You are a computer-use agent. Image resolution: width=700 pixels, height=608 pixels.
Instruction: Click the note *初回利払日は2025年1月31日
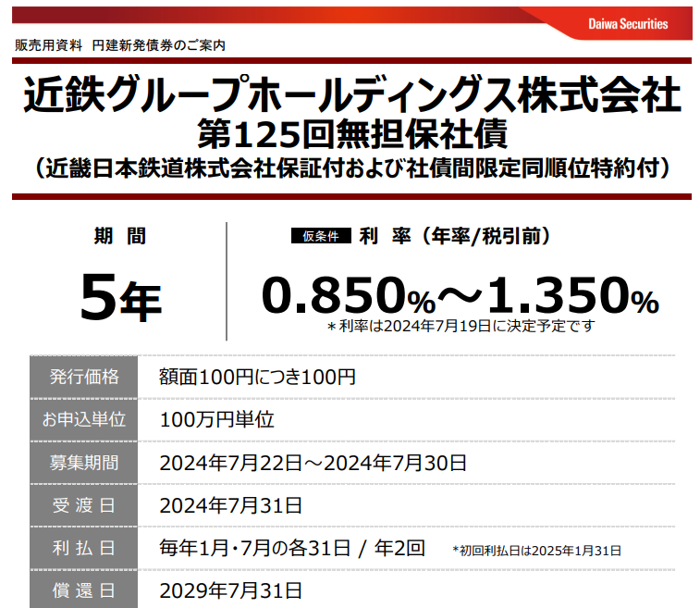click(x=536, y=551)
